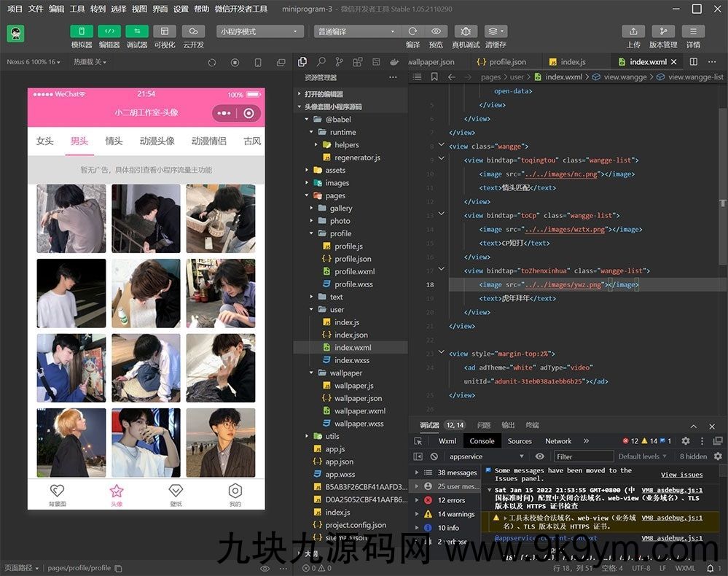This screenshot has width=728, height=576.
Task: Open the 普通编译 compile mode dropdown
Action: (357, 31)
